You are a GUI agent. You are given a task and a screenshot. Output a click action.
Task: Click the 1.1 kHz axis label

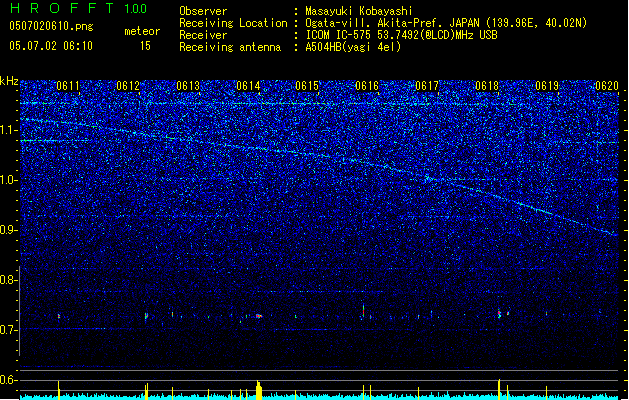pos(9,130)
